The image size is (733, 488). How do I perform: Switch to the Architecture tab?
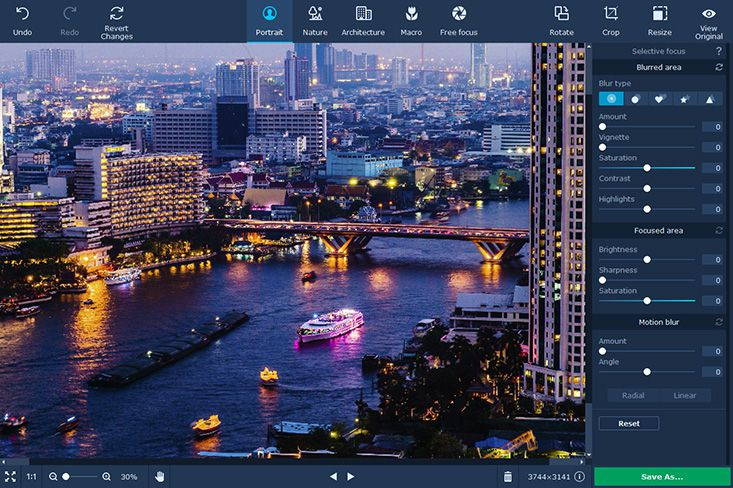(x=363, y=20)
